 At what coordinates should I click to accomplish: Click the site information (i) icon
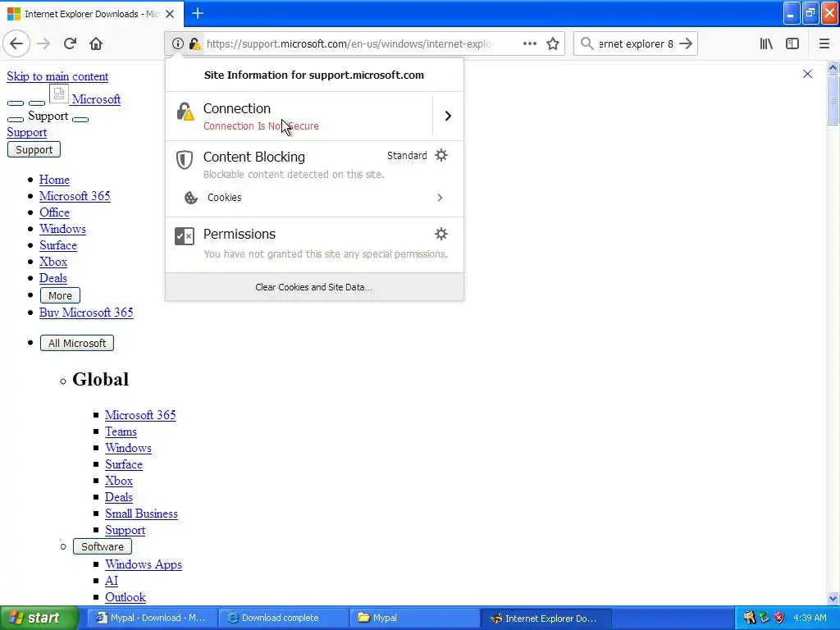coord(178,43)
